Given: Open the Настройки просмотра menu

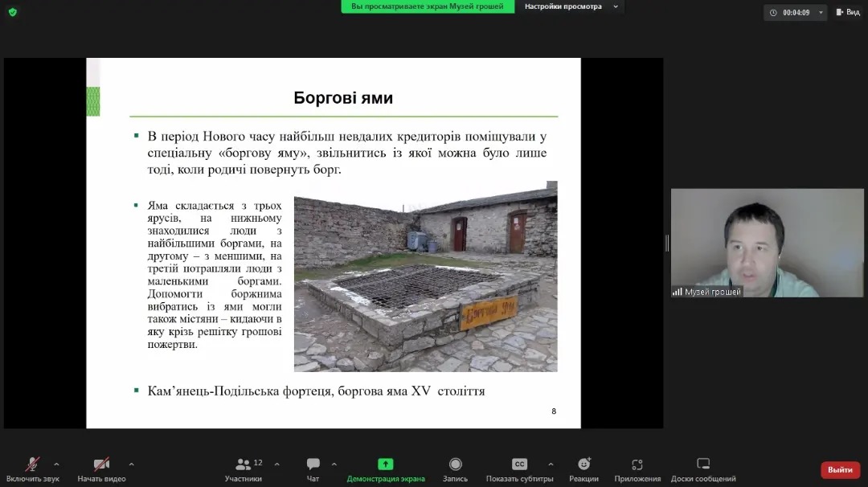Looking at the screenshot, I should (x=571, y=6).
